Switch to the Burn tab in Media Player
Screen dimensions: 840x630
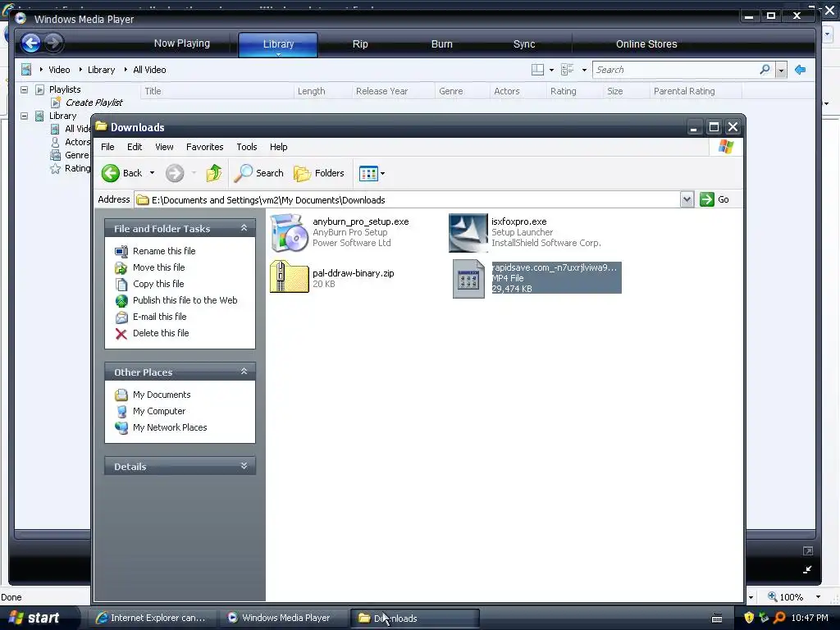[x=442, y=44]
